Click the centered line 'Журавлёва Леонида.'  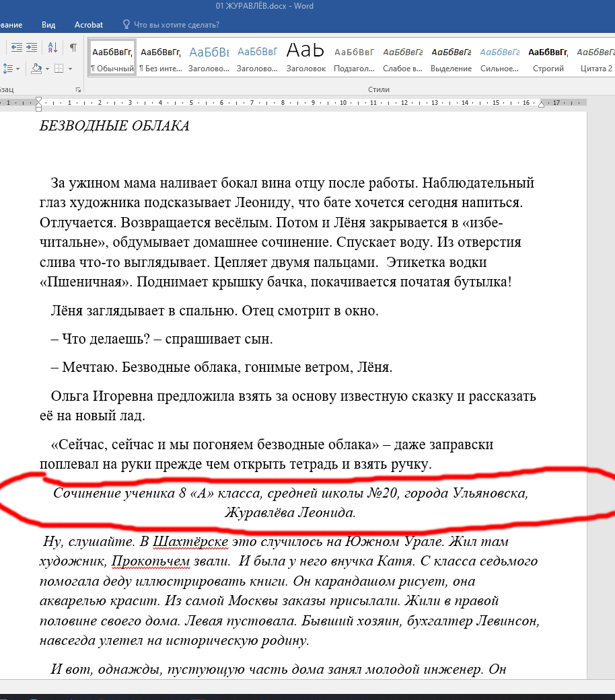290,512
